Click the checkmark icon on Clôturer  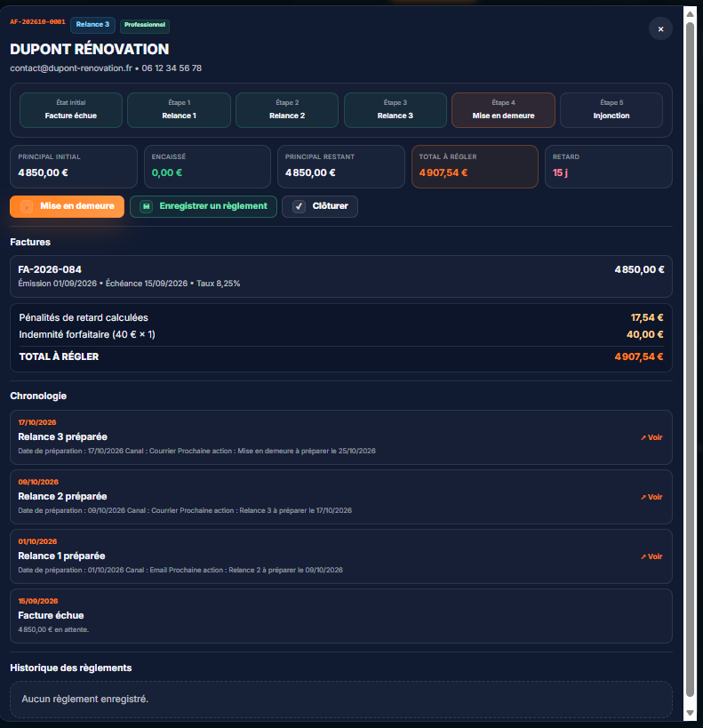[299, 206]
